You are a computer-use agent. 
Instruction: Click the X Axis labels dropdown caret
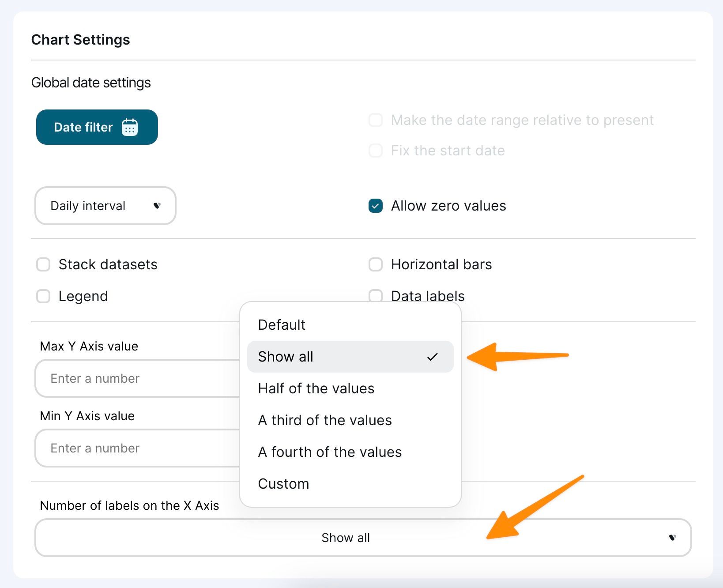672,538
